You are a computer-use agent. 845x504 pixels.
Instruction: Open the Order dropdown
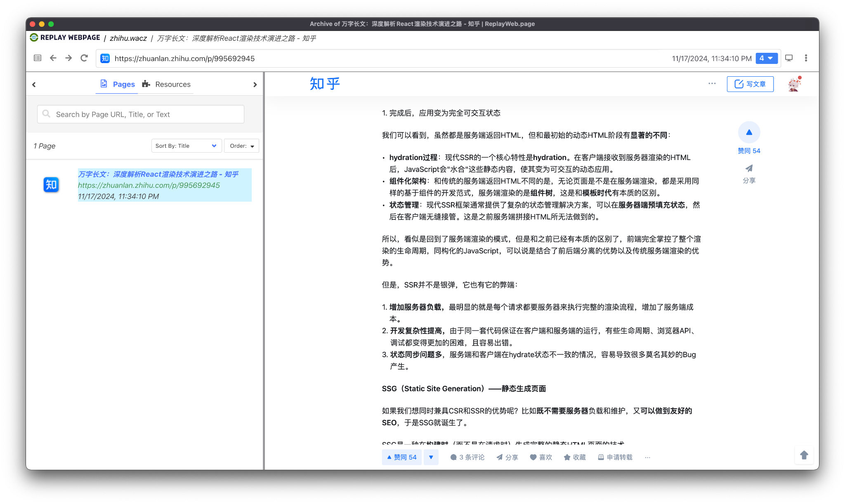(241, 146)
